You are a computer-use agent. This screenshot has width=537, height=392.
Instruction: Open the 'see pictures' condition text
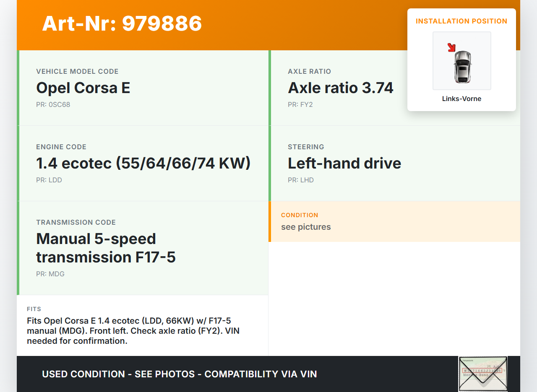306,227
